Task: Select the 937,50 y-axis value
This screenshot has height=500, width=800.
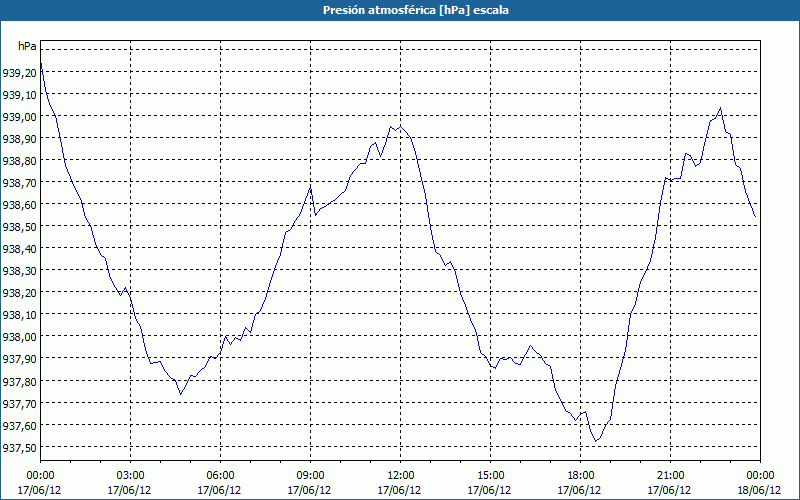Action: point(19,448)
